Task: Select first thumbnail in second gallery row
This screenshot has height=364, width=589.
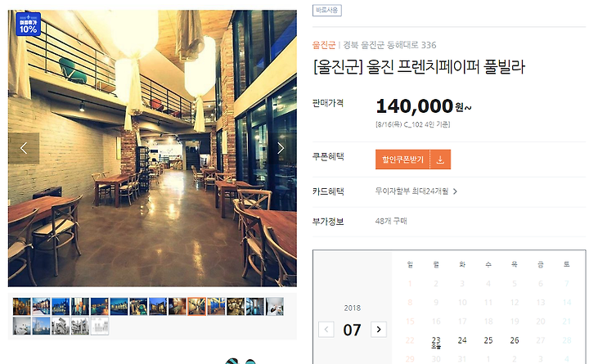Action: pos(22,326)
